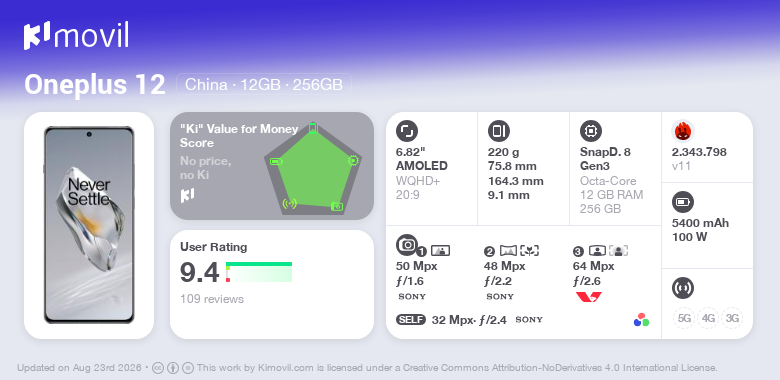Click the battery capacity icon
The image size is (780, 380).
click(x=682, y=202)
